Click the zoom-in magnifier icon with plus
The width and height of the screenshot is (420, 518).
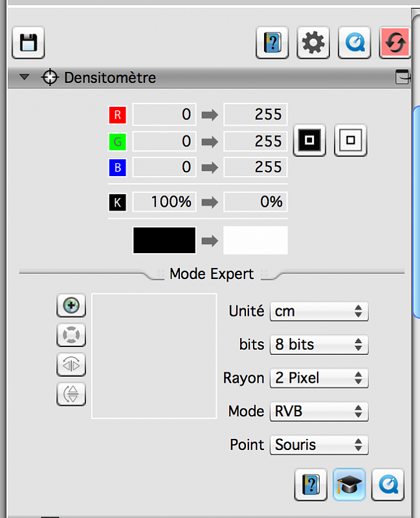point(71,306)
